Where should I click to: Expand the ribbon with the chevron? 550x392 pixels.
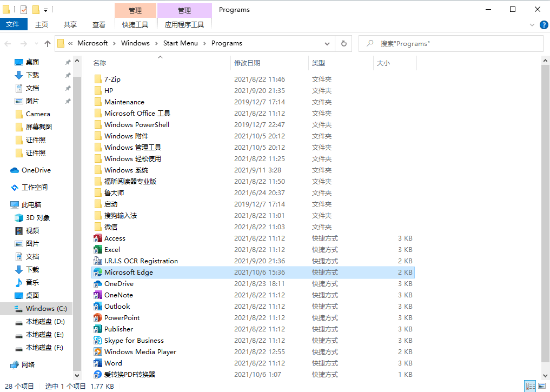click(532, 25)
